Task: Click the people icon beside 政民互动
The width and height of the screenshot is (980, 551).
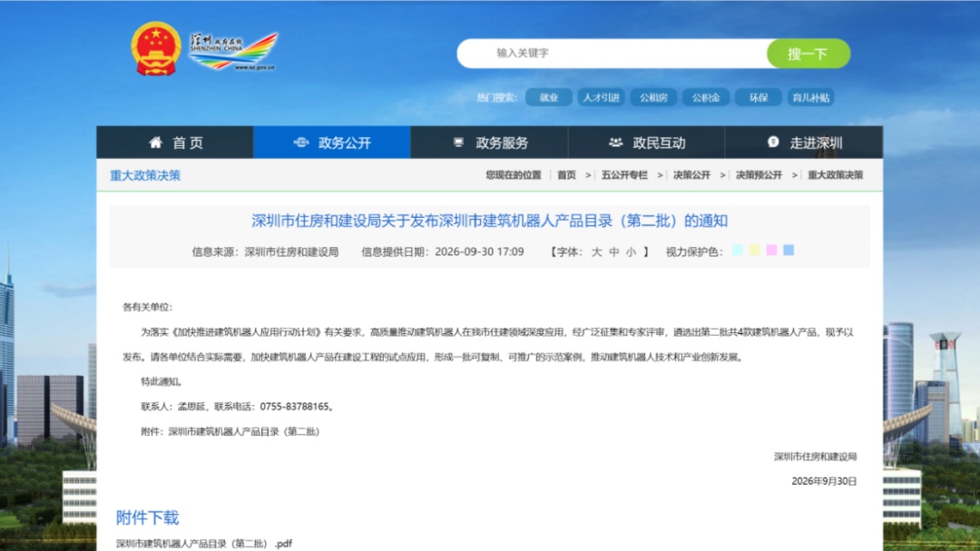Action: click(x=615, y=143)
